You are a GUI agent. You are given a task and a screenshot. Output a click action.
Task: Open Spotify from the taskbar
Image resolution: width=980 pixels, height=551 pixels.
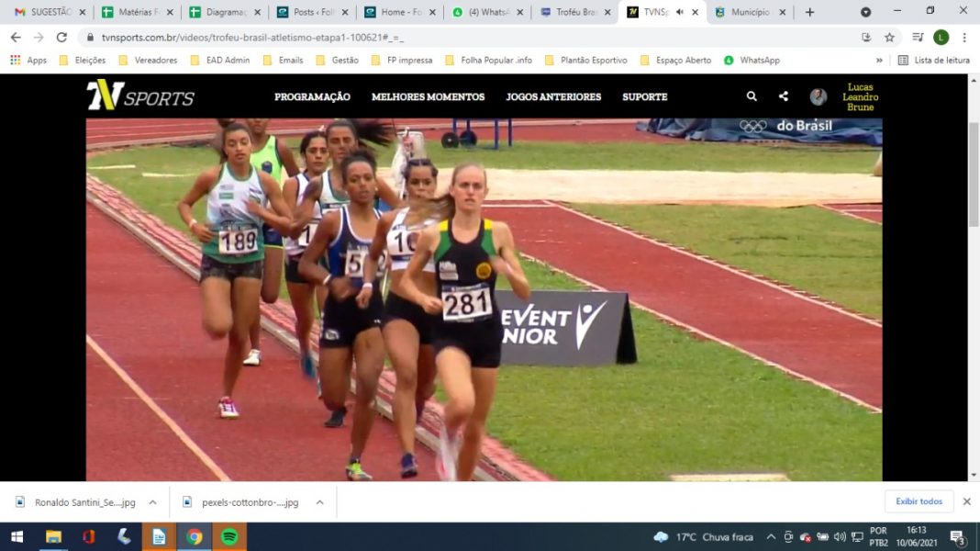(229, 536)
